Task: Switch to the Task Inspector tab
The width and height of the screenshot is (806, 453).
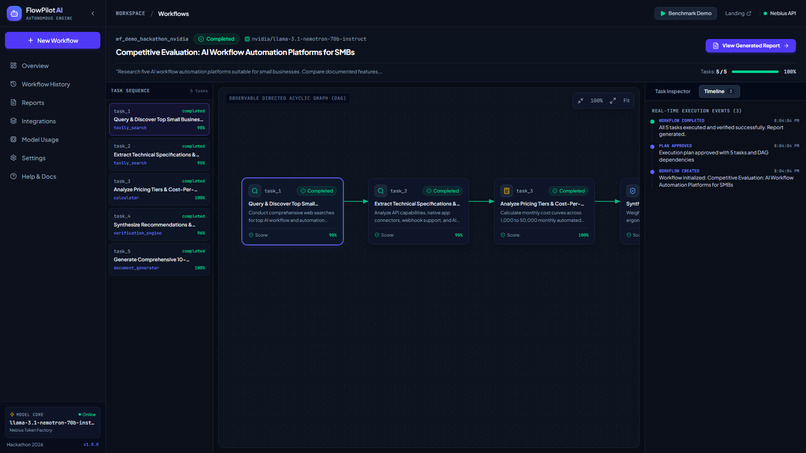Action: click(x=672, y=92)
